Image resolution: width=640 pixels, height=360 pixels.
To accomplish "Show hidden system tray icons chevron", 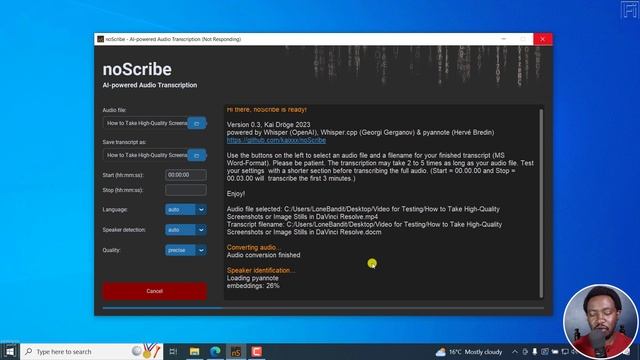I will coord(515,351).
